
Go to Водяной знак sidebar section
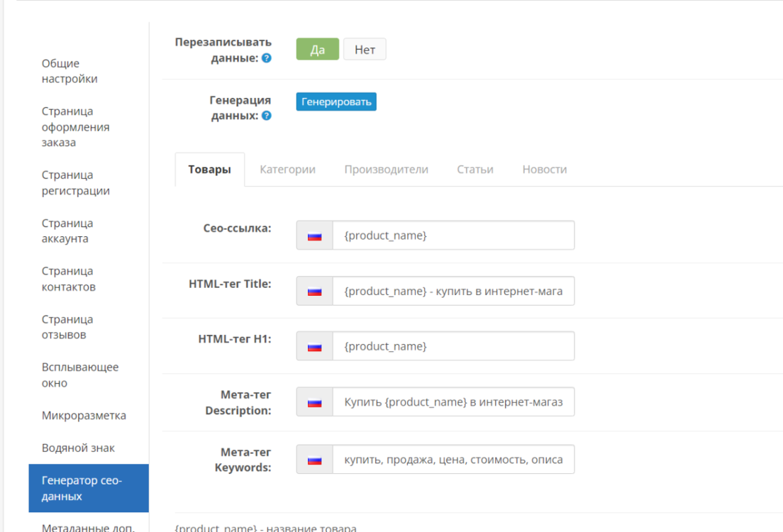pyautogui.click(x=78, y=448)
